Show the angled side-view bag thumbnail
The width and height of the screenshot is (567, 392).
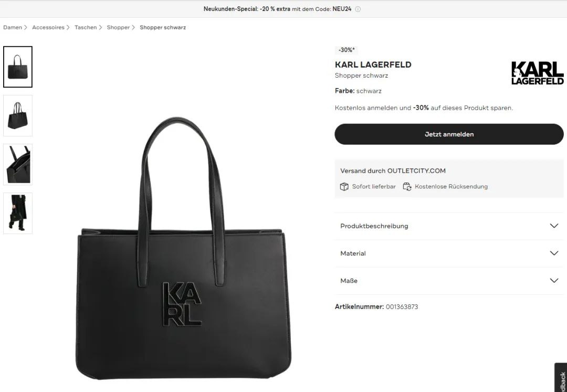coord(18,115)
